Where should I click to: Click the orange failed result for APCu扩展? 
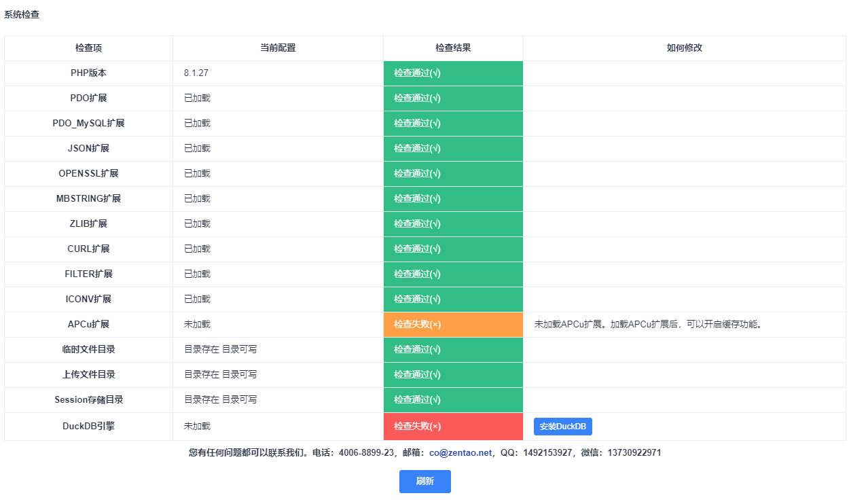pos(453,325)
